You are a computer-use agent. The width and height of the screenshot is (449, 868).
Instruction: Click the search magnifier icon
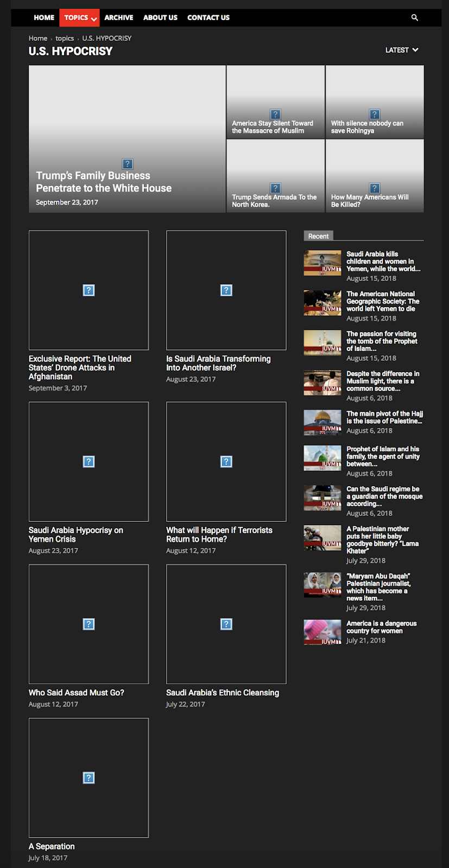415,17
